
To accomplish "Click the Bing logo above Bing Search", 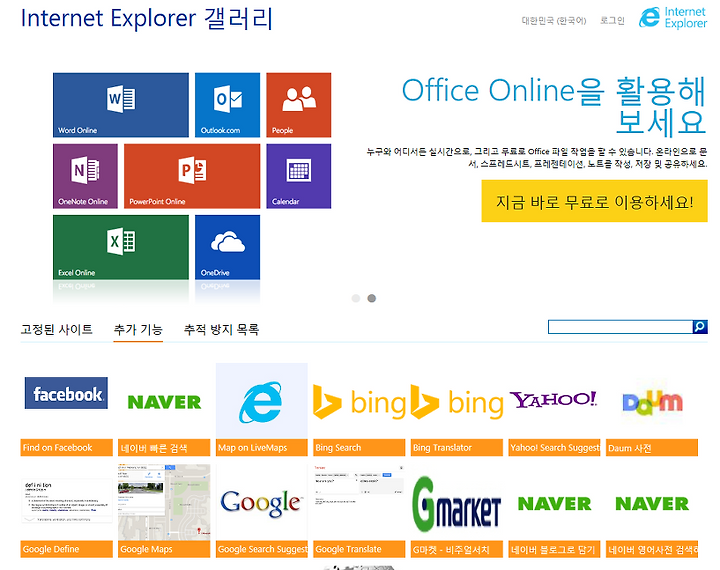I will tap(360, 402).
